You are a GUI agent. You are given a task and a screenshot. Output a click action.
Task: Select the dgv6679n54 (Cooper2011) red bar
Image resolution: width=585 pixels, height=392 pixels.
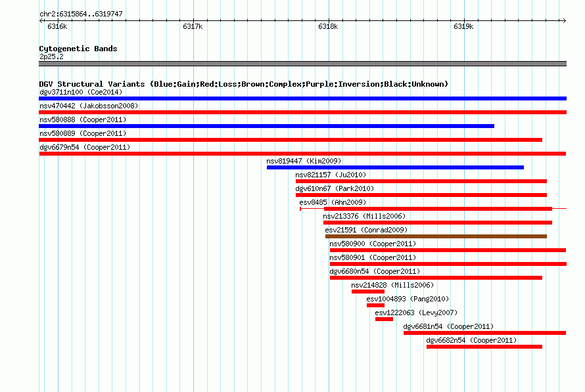tap(302, 154)
